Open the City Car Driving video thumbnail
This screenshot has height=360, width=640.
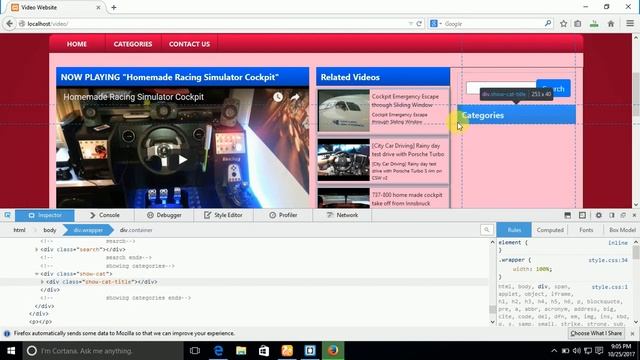tap(343, 160)
